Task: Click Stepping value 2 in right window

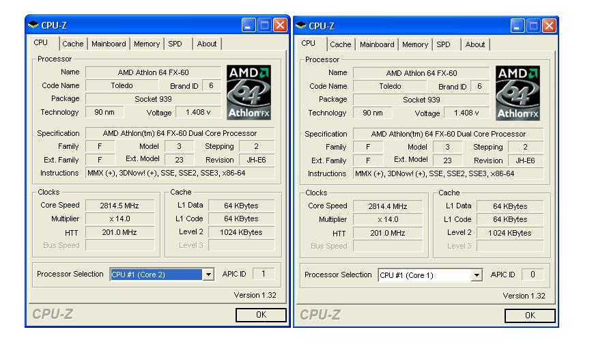Action: 525,147
